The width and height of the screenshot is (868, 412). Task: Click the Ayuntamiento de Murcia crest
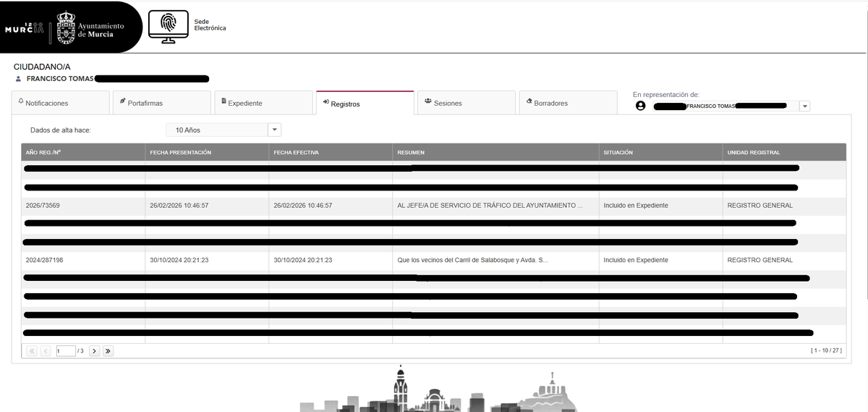coord(65,27)
